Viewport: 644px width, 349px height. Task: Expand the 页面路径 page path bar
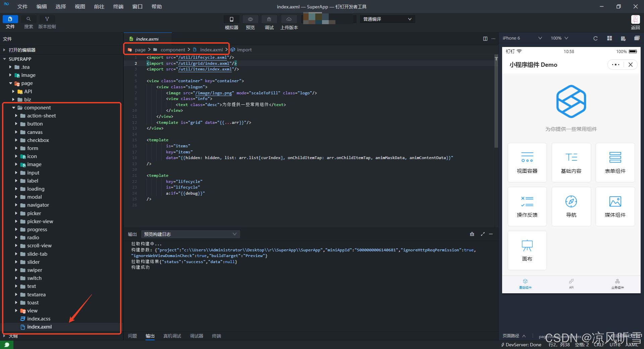click(514, 336)
